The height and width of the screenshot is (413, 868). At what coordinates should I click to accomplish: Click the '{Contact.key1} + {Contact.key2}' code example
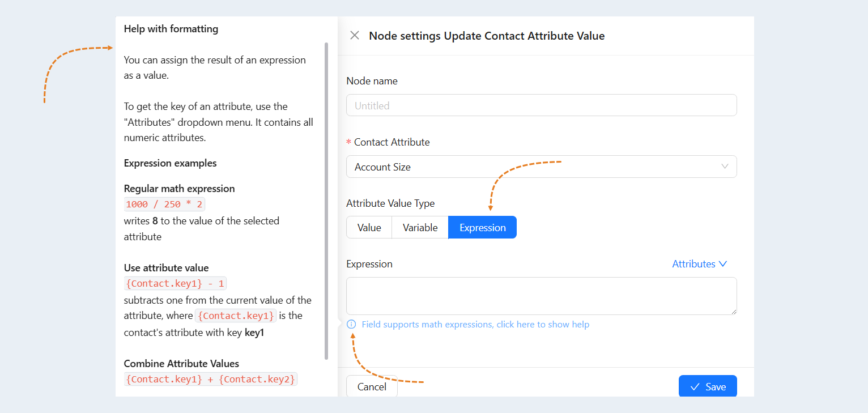coord(211,379)
